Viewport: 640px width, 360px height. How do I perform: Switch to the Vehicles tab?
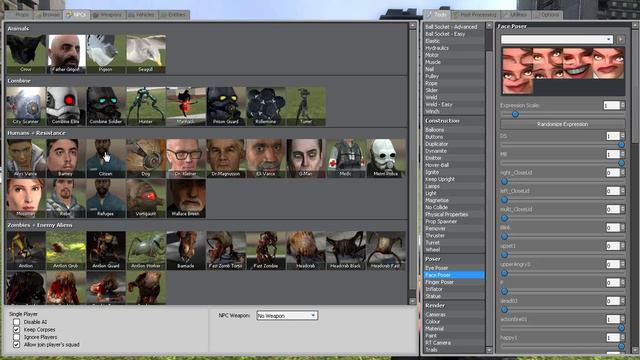141,15
